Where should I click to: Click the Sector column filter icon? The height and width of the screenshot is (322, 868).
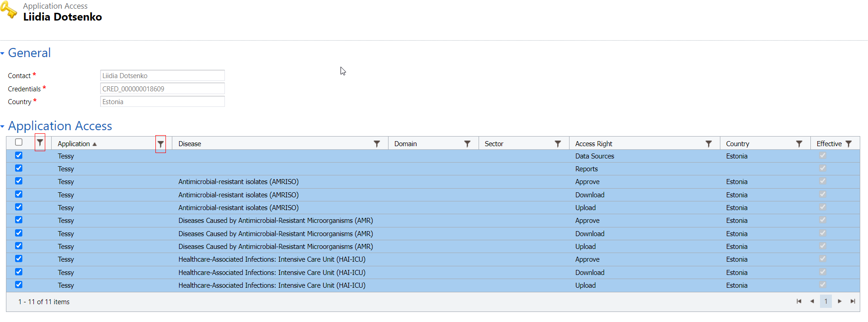[558, 144]
